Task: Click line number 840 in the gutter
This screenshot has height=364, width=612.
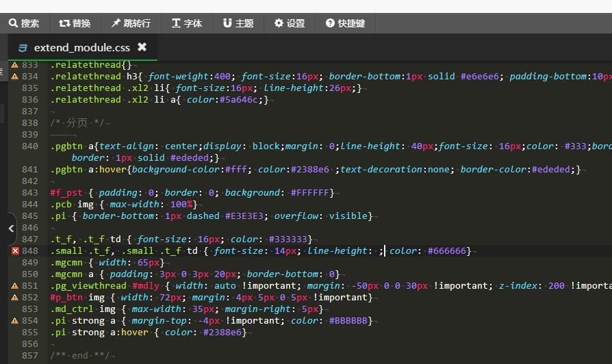Action: coord(30,146)
